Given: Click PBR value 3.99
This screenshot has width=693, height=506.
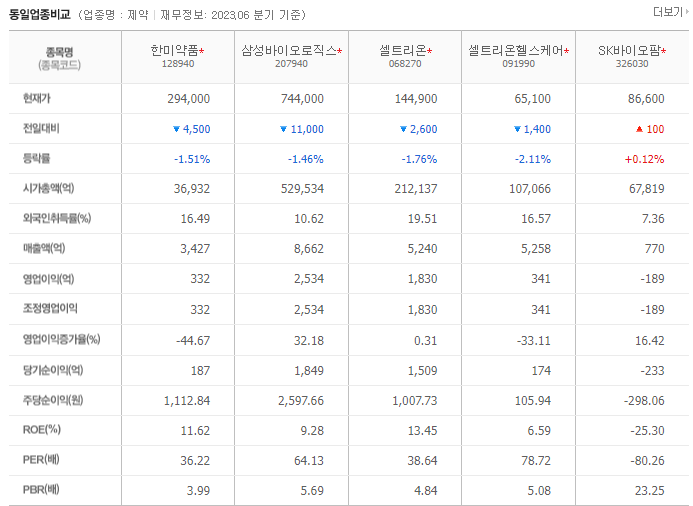Looking at the screenshot, I should (198, 491).
